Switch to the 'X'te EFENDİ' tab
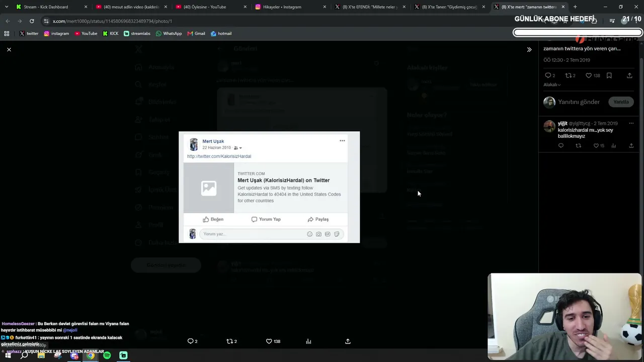The image size is (644, 362). (369, 7)
